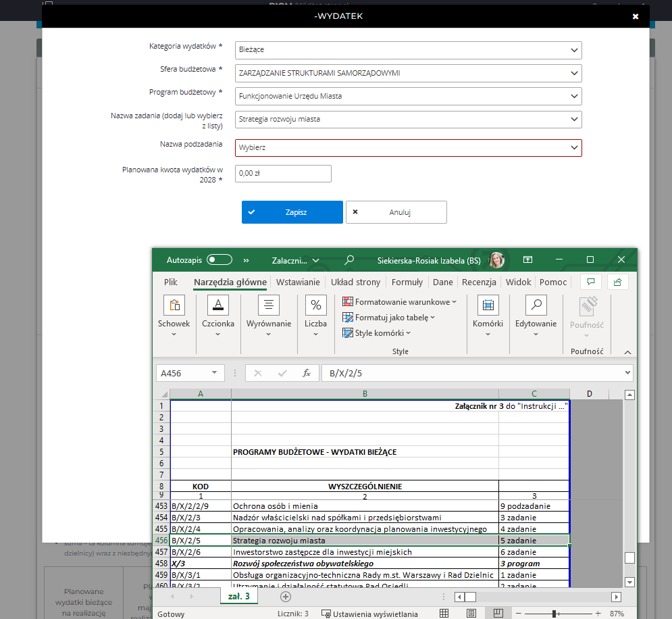Switch to normal grid view
This screenshot has width=672, height=619.
tap(444, 614)
